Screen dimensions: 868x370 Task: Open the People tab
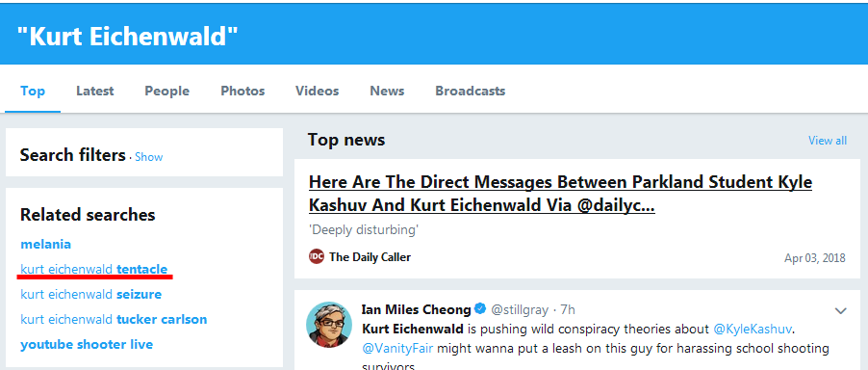tap(166, 91)
